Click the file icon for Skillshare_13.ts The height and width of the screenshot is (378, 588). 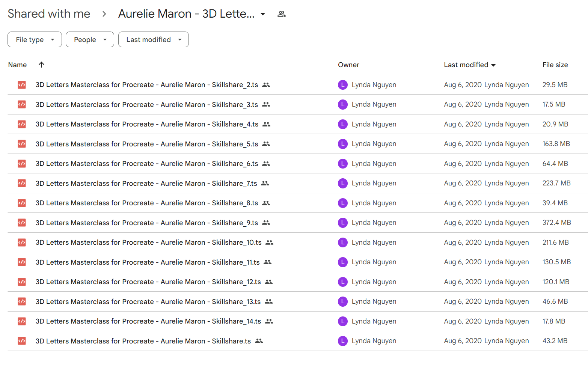point(22,301)
